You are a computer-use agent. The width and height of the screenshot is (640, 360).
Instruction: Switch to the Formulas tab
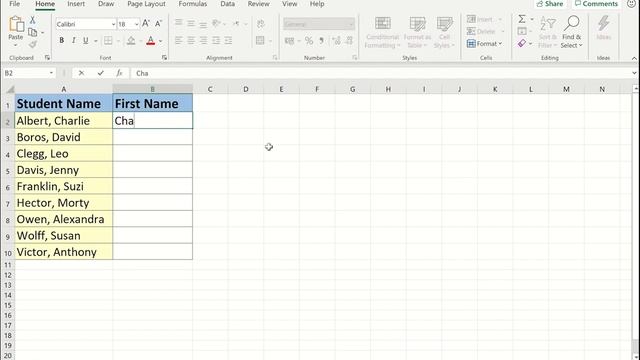click(193, 4)
